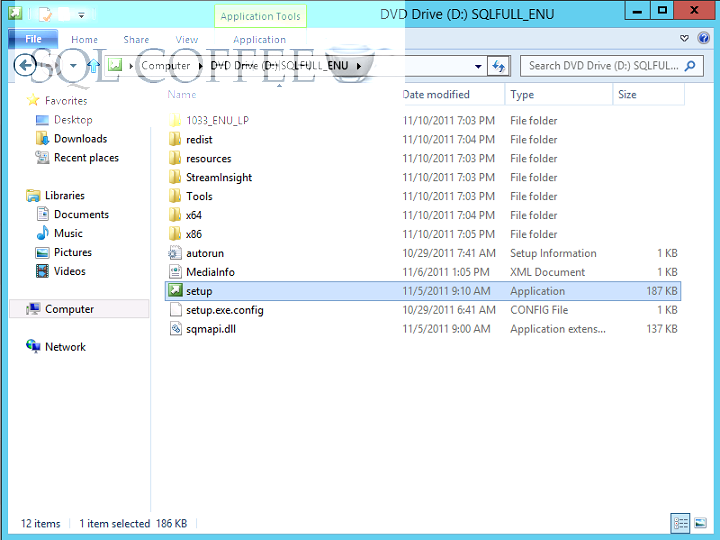Viewport: 720px width, 540px height.
Task: Click '12 items' status bar text
Action: coord(40,523)
